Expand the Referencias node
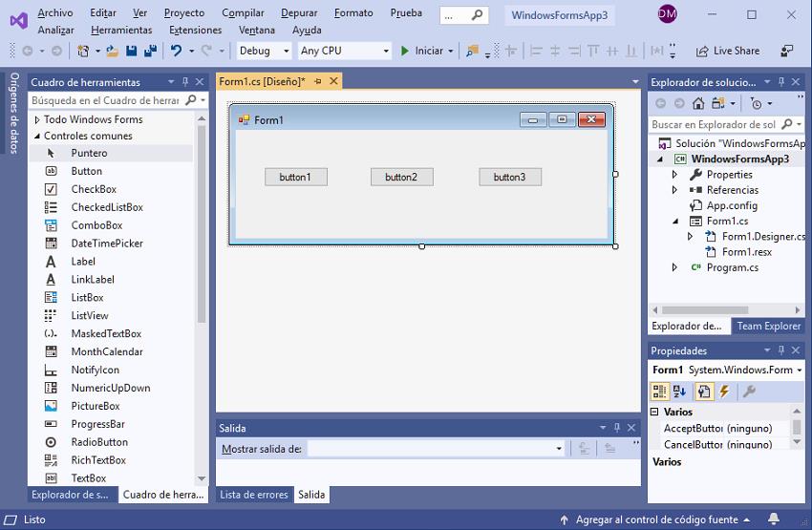 [674, 190]
